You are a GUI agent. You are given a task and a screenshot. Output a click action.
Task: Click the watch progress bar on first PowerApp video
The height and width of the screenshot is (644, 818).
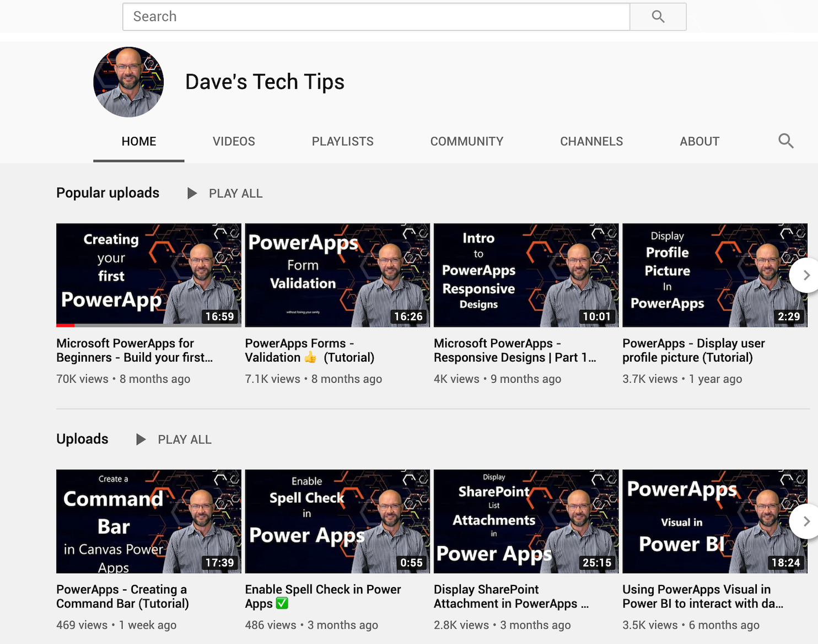click(149, 325)
